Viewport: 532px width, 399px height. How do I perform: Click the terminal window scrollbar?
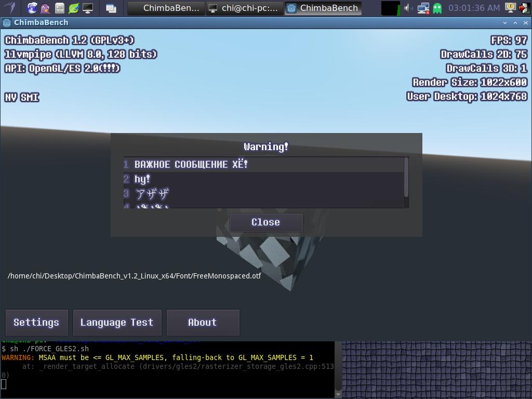pos(338,370)
